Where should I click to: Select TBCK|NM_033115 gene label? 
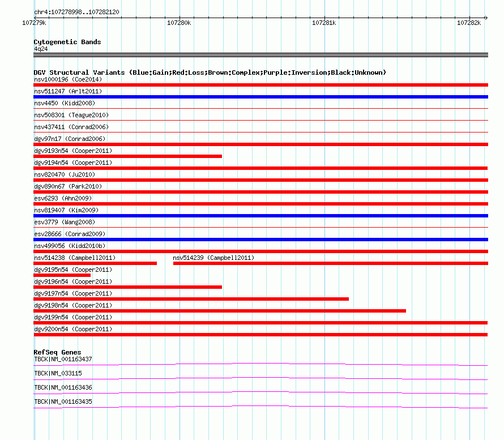[x=58, y=373]
